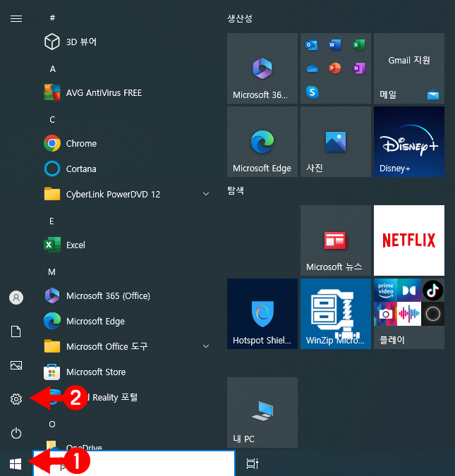Viewport: 455px width, 476px height.
Task: Open the WinZip tile
Action: tap(336, 314)
